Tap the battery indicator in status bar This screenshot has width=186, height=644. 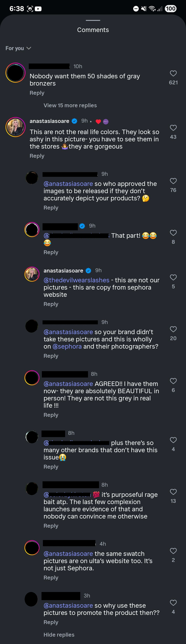tap(170, 9)
